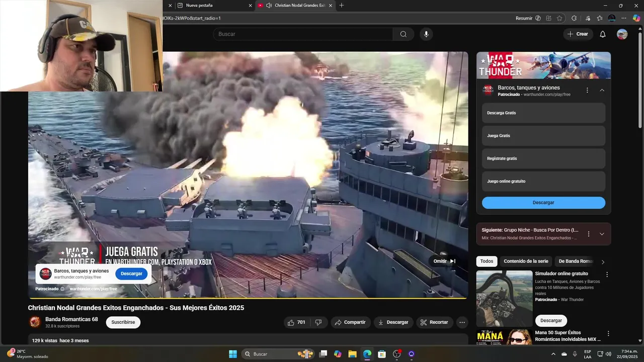
Task: Click the Juego online gratuito ad link
Action: (543, 181)
